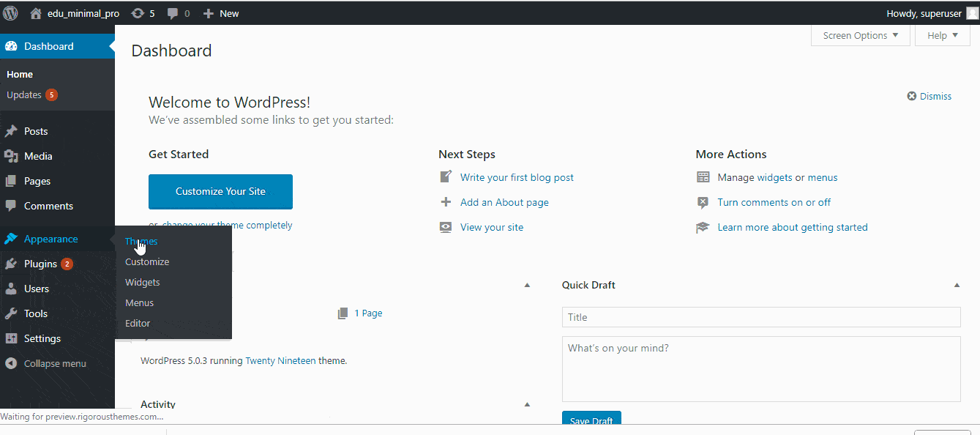Select Themes in the Appearance submenu
This screenshot has width=980, height=435.
(x=141, y=241)
